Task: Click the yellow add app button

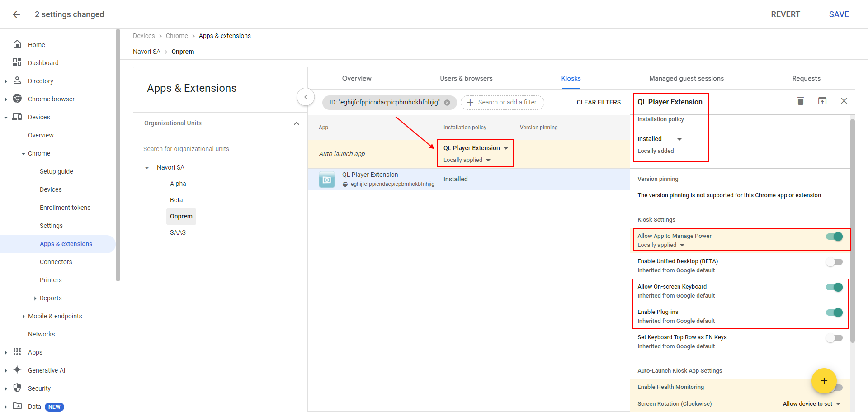Action: [x=824, y=381]
